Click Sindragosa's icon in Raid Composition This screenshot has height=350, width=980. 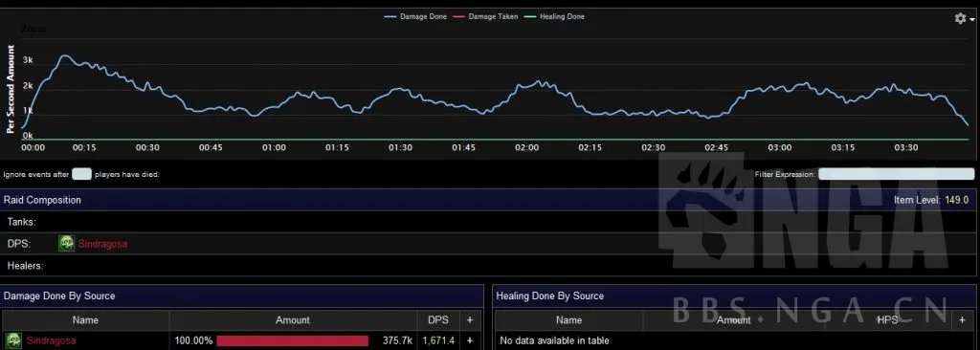pyautogui.click(x=67, y=244)
